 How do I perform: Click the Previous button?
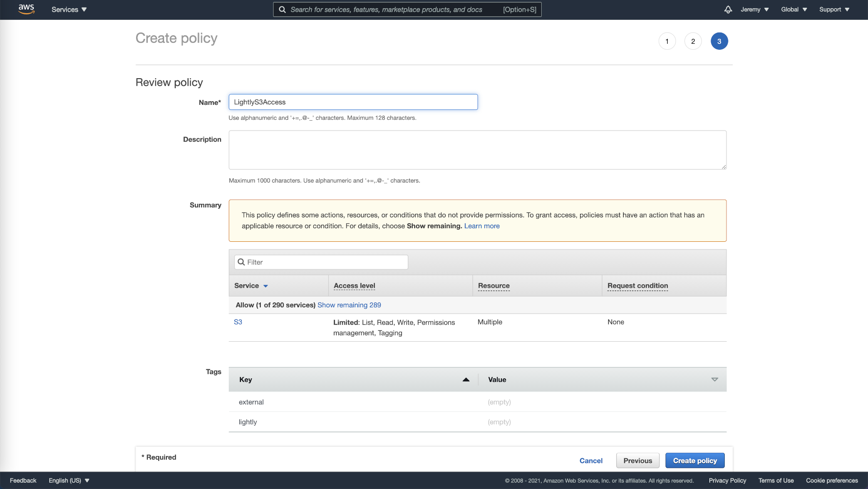(x=637, y=461)
